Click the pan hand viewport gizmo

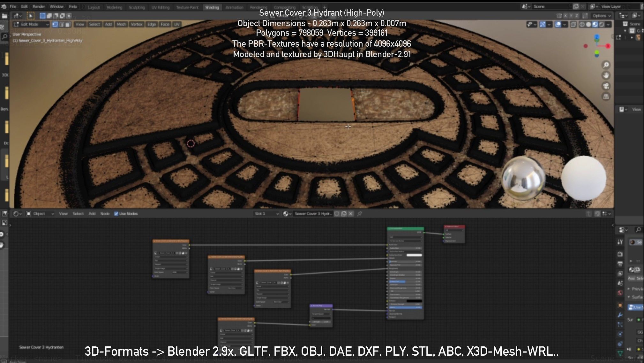(x=606, y=75)
